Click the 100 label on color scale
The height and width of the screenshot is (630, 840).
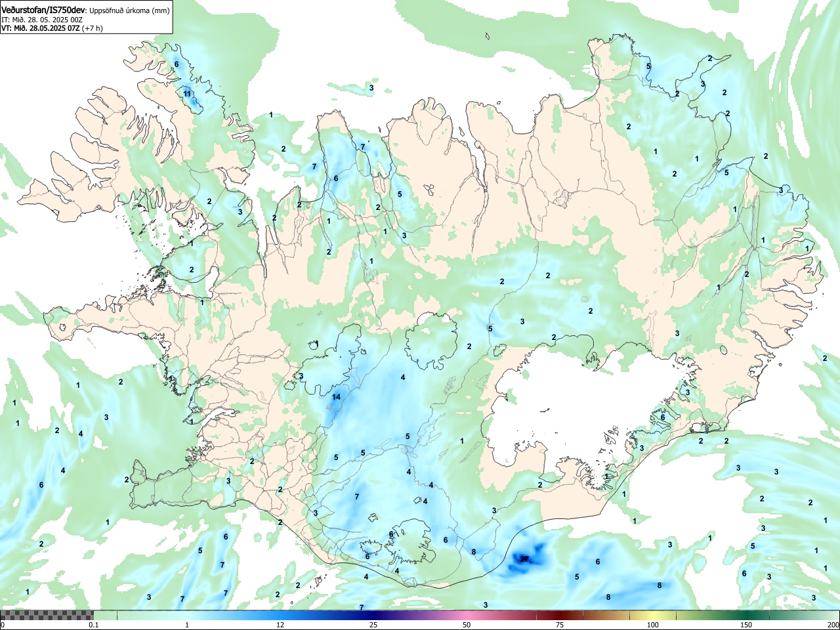click(x=652, y=625)
